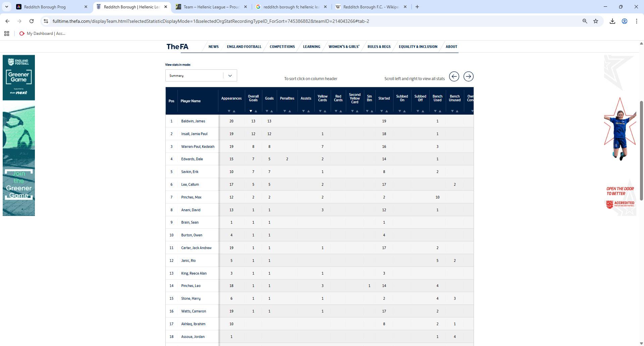Select player name Savkin, Erik

pyautogui.click(x=190, y=172)
